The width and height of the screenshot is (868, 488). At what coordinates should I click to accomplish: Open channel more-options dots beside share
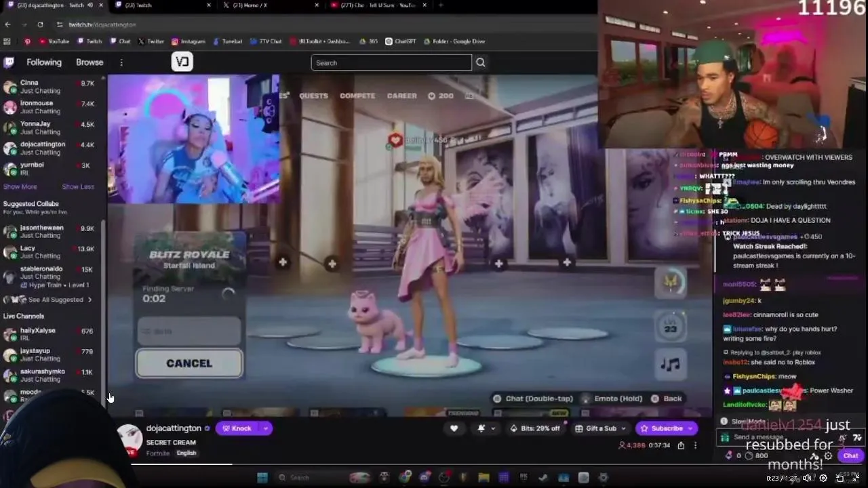coord(695,445)
